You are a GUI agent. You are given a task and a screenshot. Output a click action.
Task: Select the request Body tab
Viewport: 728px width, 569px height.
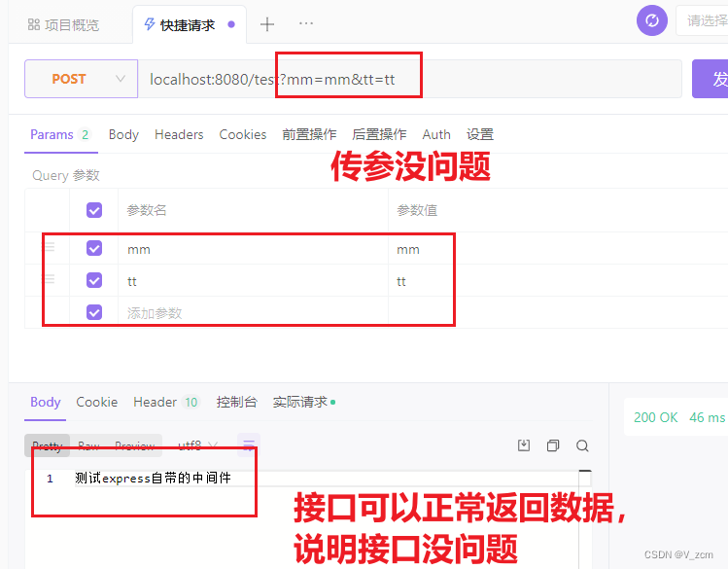(x=123, y=134)
